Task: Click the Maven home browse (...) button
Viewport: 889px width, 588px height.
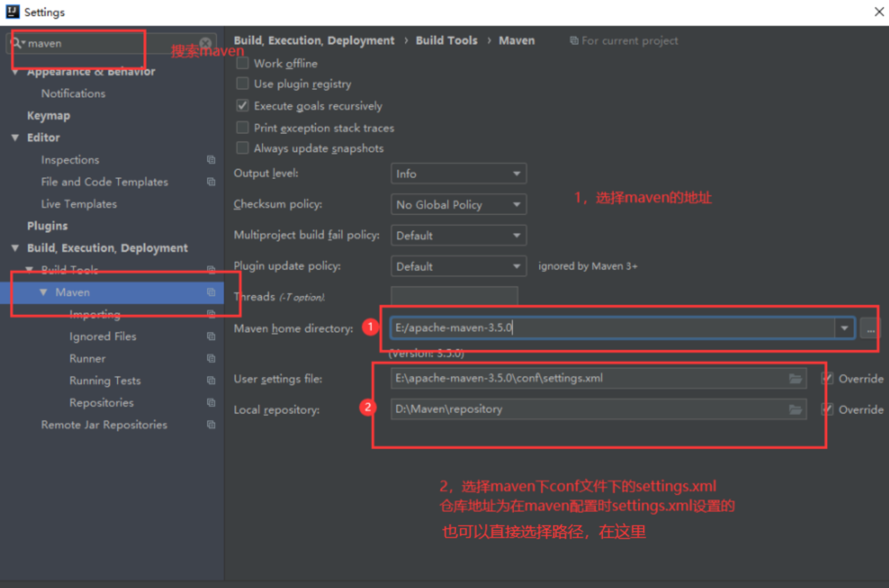Action: [x=870, y=328]
